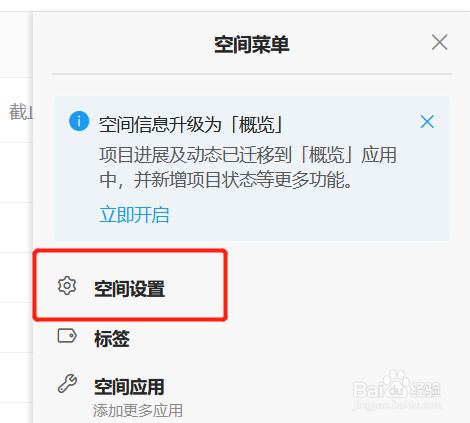Click the notice description about 项目进展及动态
Image resolution: width=470 pixels, height=423 pixels.
[248, 167]
